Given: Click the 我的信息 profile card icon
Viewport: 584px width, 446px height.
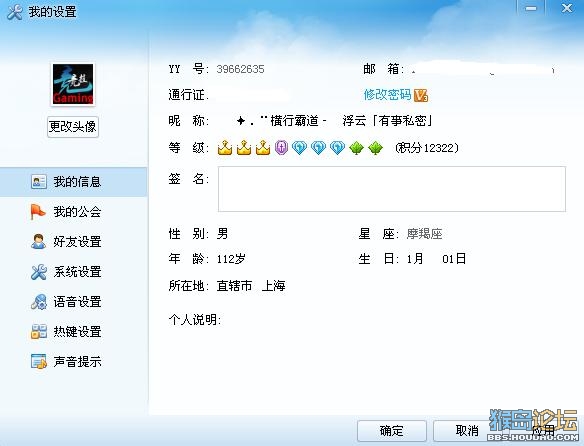Looking at the screenshot, I should click(x=38, y=181).
